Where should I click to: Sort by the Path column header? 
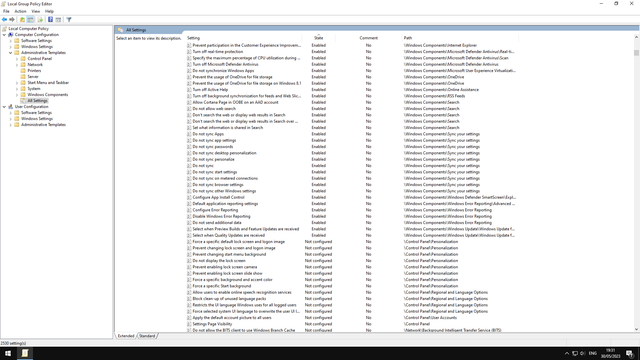coord(460,38)
